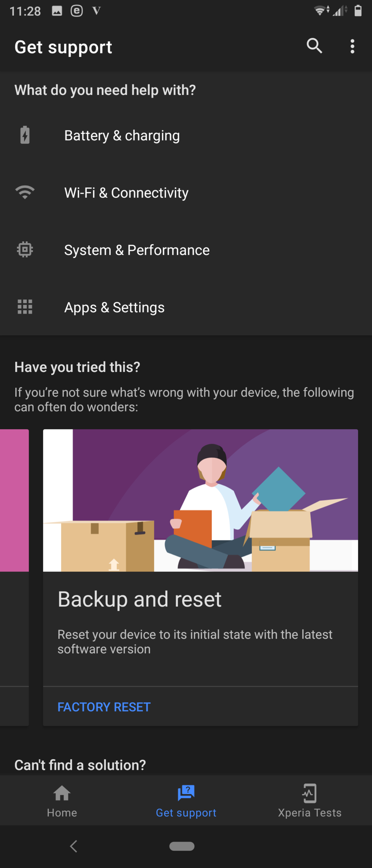This screenshot has height=868, width=372.
Task: Tap the battery icon beside Battery & charging
Action: (x=24, y=134)
